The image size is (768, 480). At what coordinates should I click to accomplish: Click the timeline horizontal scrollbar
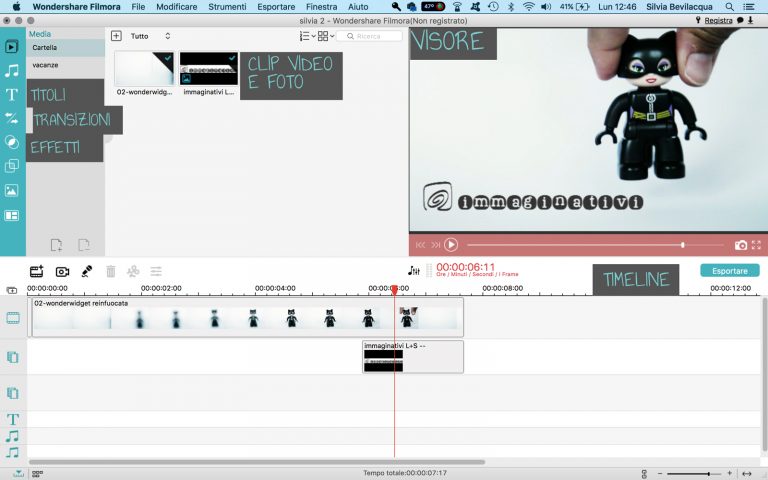tap(257, 462)
